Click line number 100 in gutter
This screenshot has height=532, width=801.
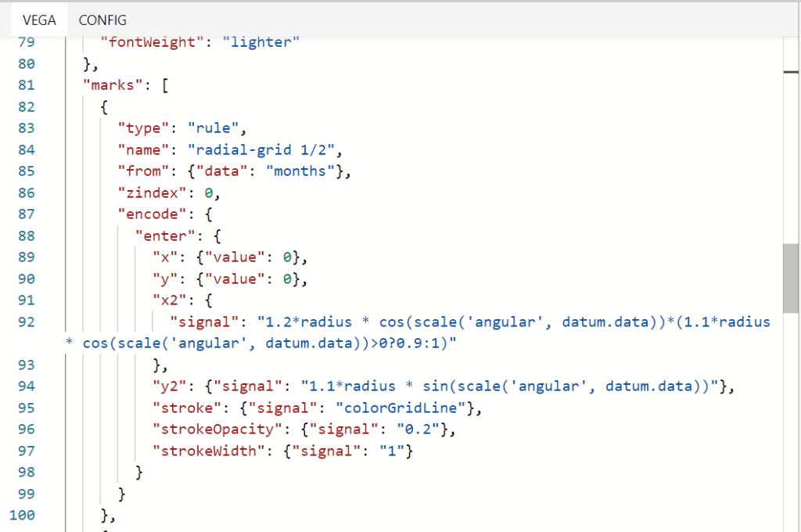click(25, 514)
